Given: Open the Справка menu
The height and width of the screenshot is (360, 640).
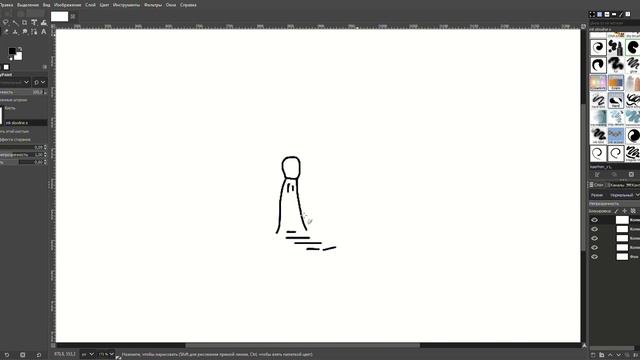Looking at the screenshot, I should (188, 5).
